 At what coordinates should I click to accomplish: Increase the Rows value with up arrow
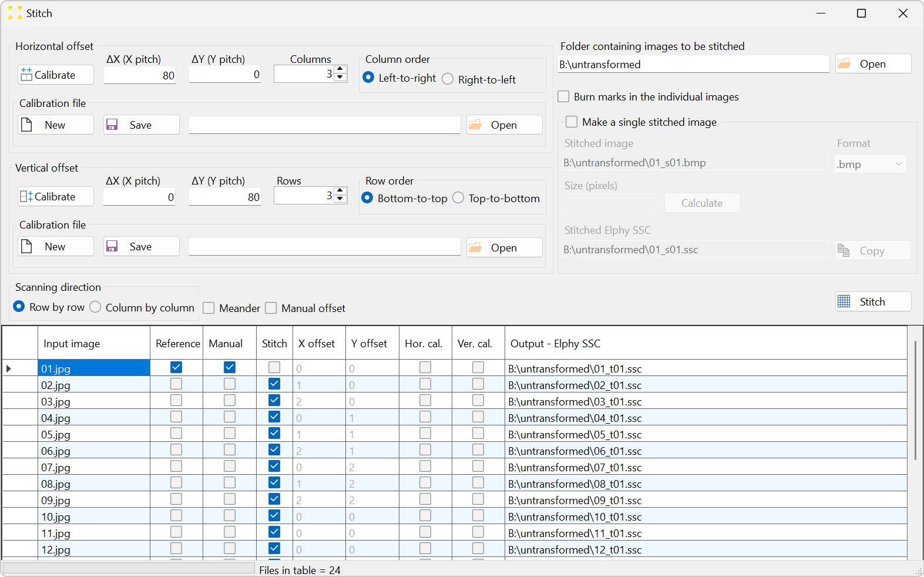340,191
